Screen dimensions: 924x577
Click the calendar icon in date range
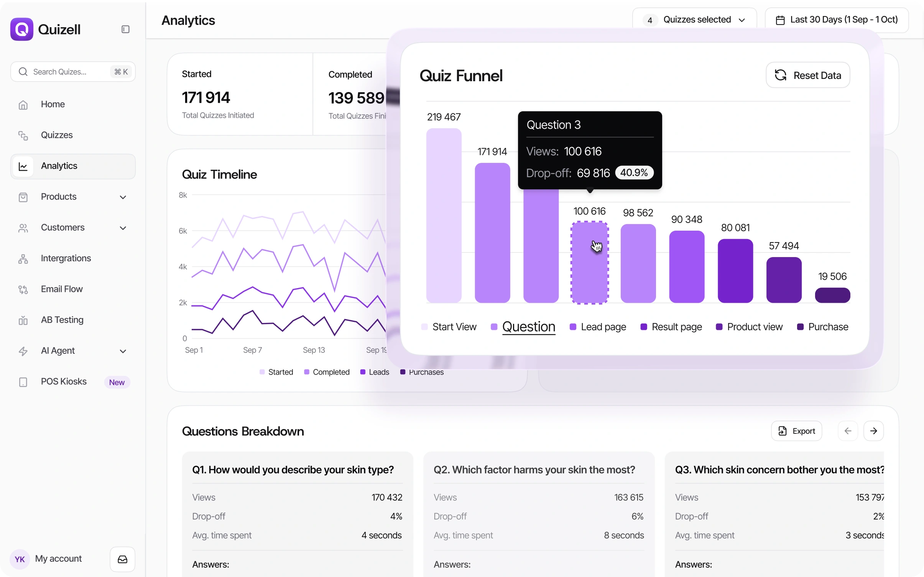pyautogui.click(x=780, y=20)
